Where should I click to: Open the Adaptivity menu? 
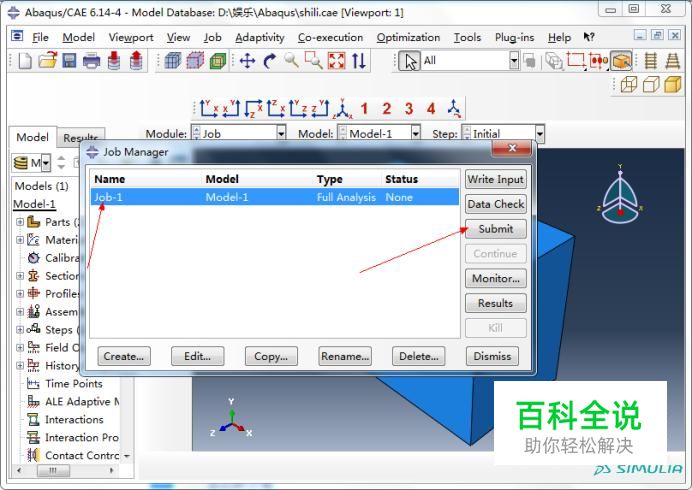pos(260,38)
